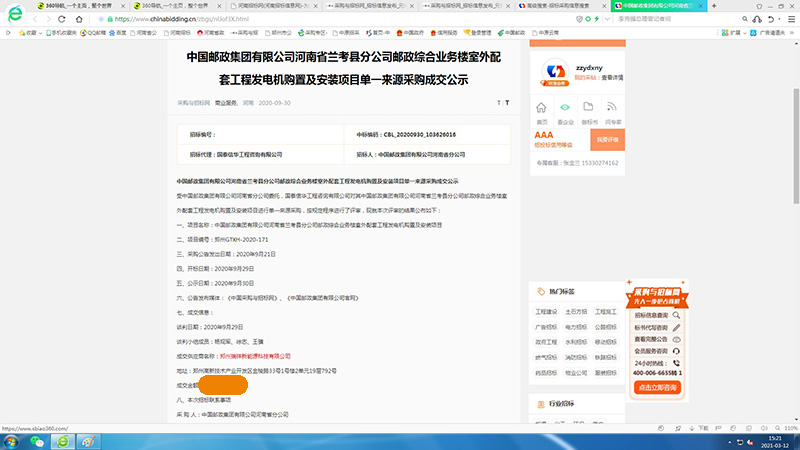Switch to the first 360导航 tab

[79, 6]
